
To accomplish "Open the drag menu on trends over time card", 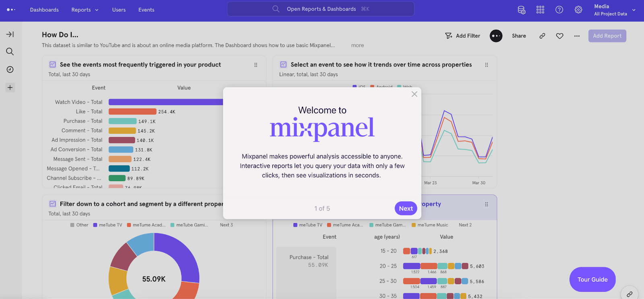I will coord(486,65).
